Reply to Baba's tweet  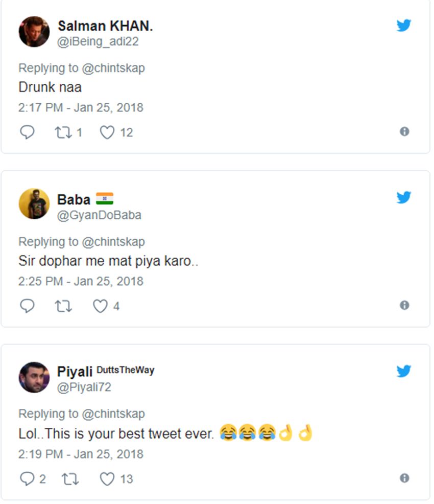click(x=27, y=306)
